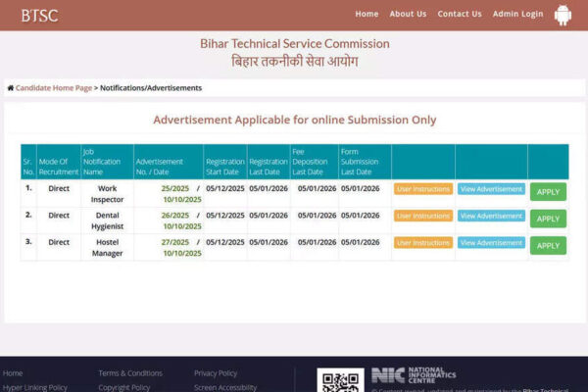
Task: Click Direct mode in Work Inspector row
Action: [x=59, y=188]
